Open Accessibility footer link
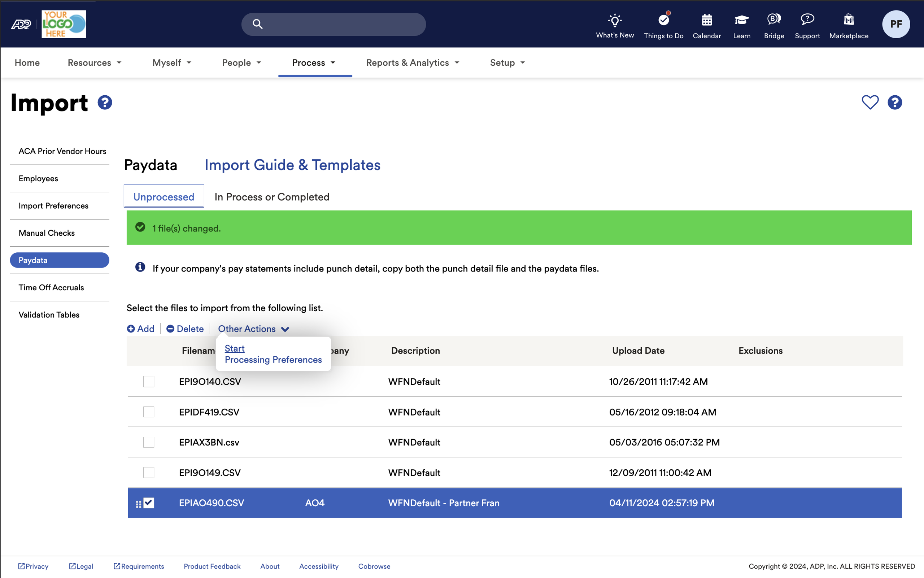The width and height of the screenshot is (924, 578). point(319,566)
